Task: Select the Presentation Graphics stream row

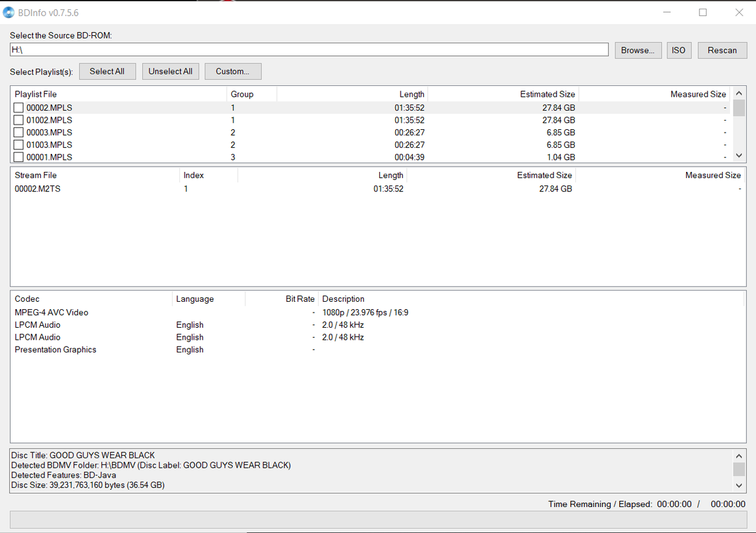Action: click(x=378, y=349)
